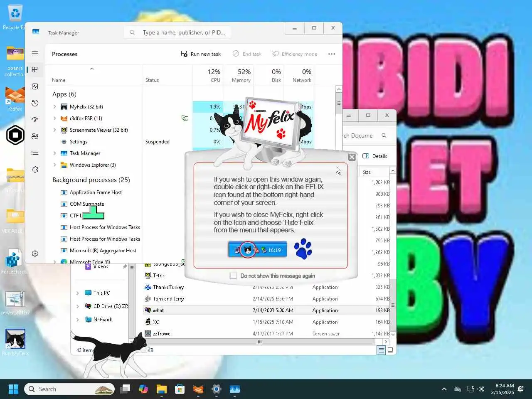Expand the Windows Explorer (3) process group
This screenshot has width=532, height=399.
[x=54, y=165]
